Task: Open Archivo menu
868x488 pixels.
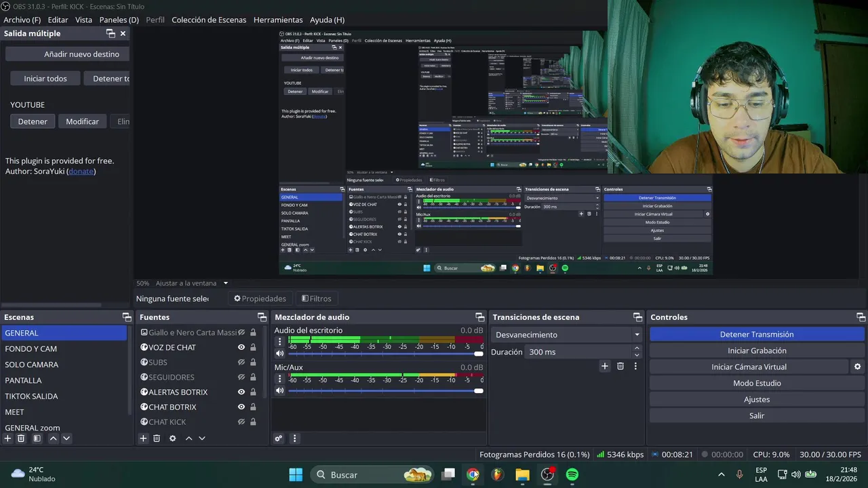Action: point(22,20)
